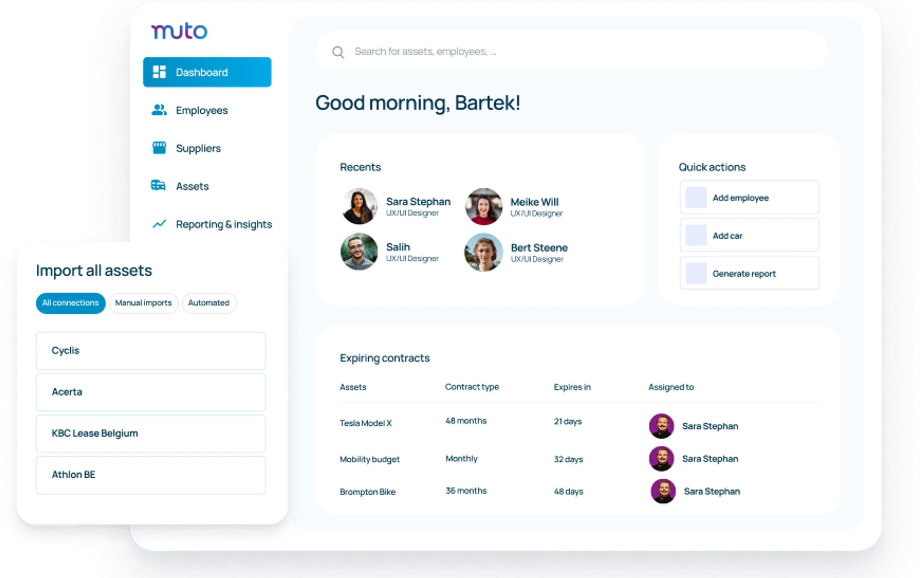Select the All connections filter

[71, 303]
